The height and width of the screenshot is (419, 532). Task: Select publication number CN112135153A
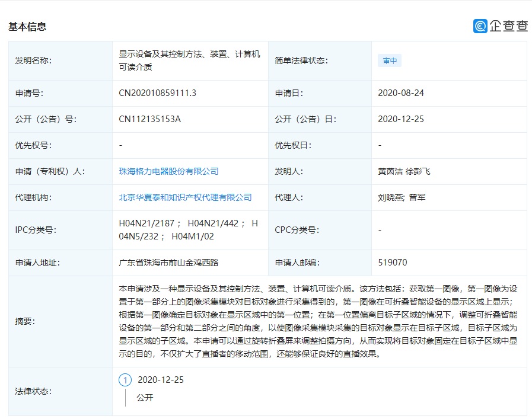click(x=149, y=119)
